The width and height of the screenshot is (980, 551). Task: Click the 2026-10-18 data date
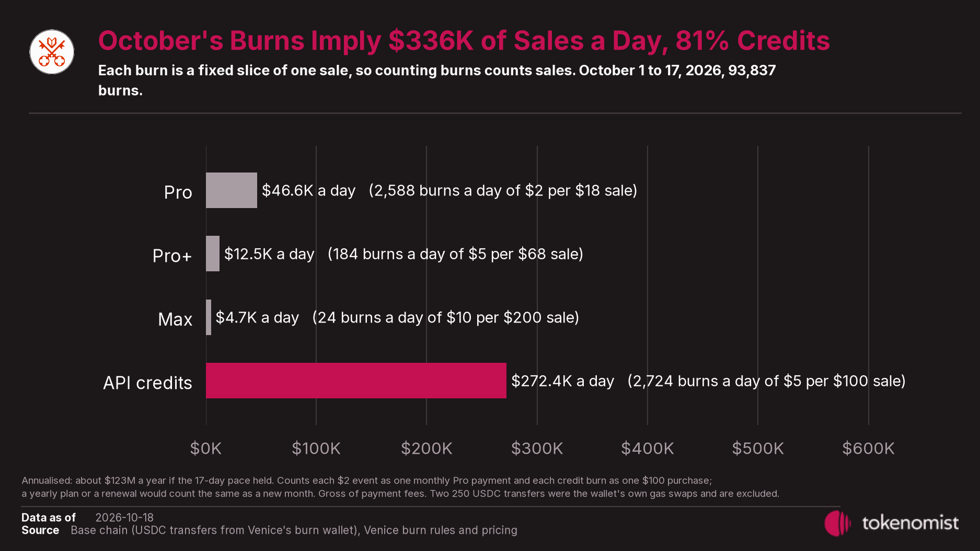pos(124,518)
